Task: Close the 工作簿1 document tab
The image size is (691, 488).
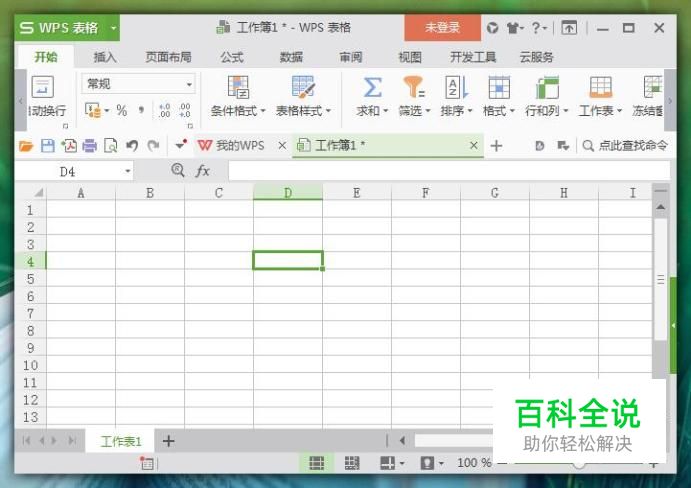Action: click(474, 145)
